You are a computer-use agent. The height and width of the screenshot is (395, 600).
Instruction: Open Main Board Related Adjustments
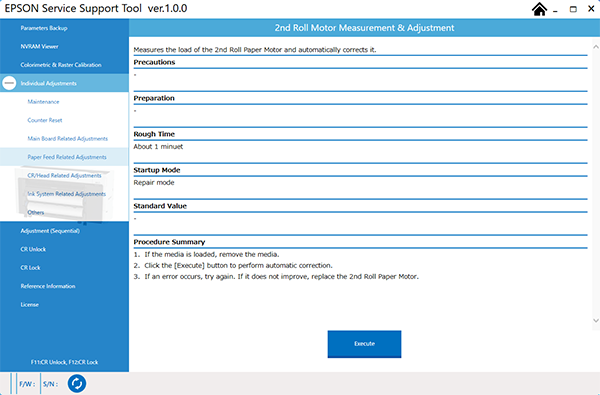(68, 139)
